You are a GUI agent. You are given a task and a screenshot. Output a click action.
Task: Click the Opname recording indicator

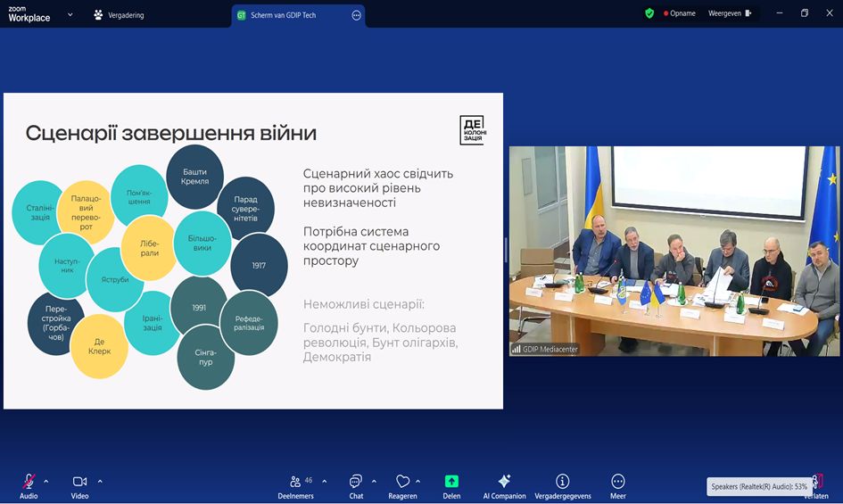[679, 13]
